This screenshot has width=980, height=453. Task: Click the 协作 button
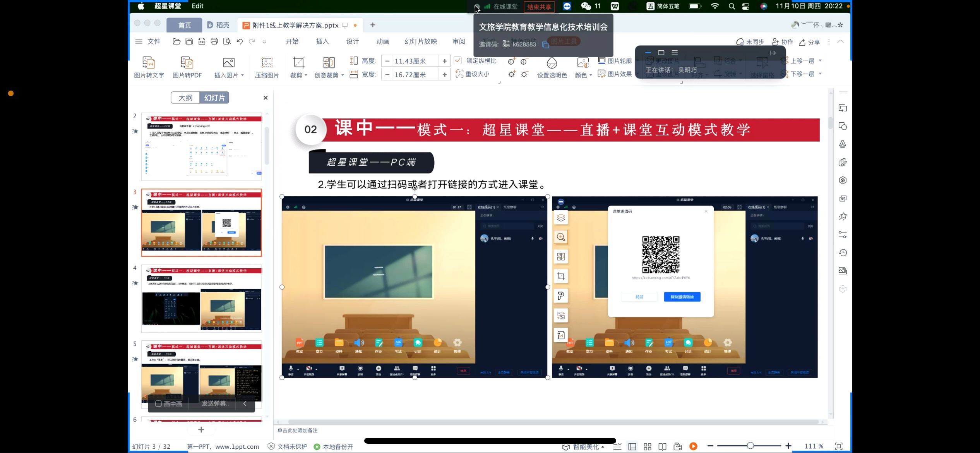(x=782, y=42)
